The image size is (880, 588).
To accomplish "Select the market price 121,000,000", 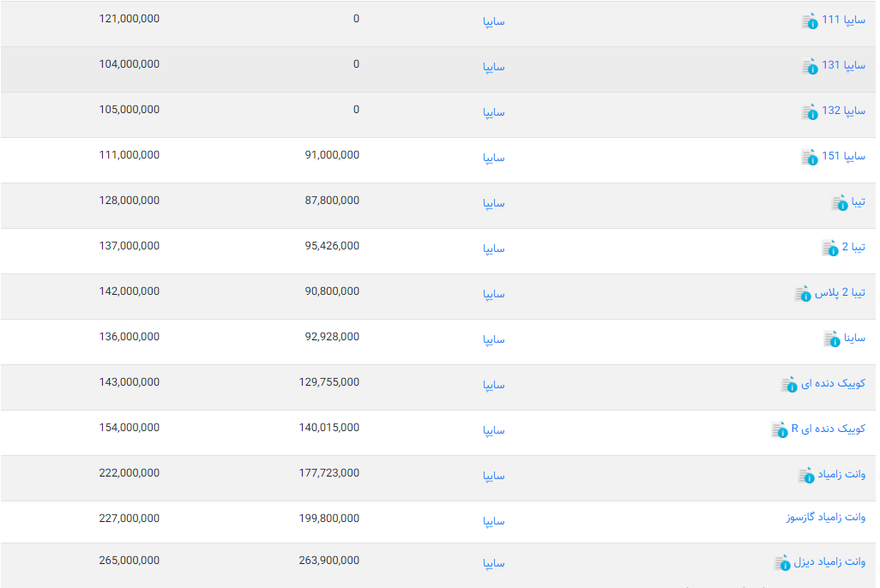I will click(x=129, y=19).
